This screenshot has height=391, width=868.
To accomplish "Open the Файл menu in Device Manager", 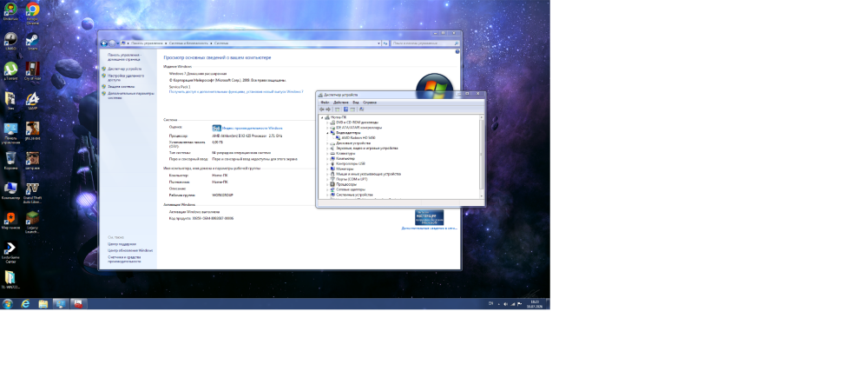I will 325,103.
